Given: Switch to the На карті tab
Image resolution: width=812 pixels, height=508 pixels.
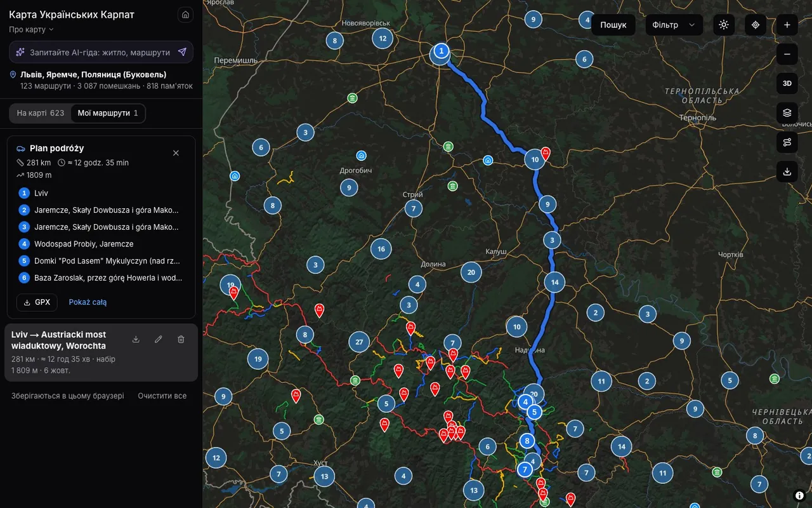Looking at the screenshot, I should pos(41,113).
